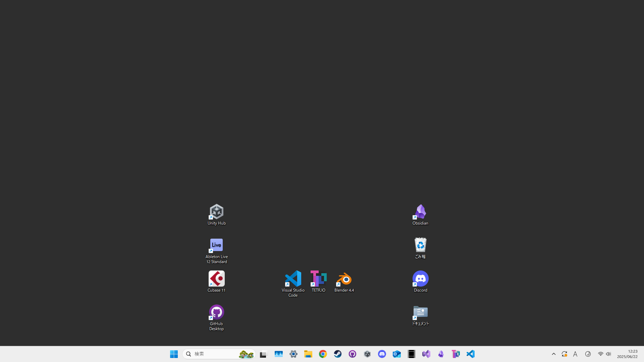This screenshot has height=362, width=644.
Task: Open Outlook from the taskbar
Action: 397,354
